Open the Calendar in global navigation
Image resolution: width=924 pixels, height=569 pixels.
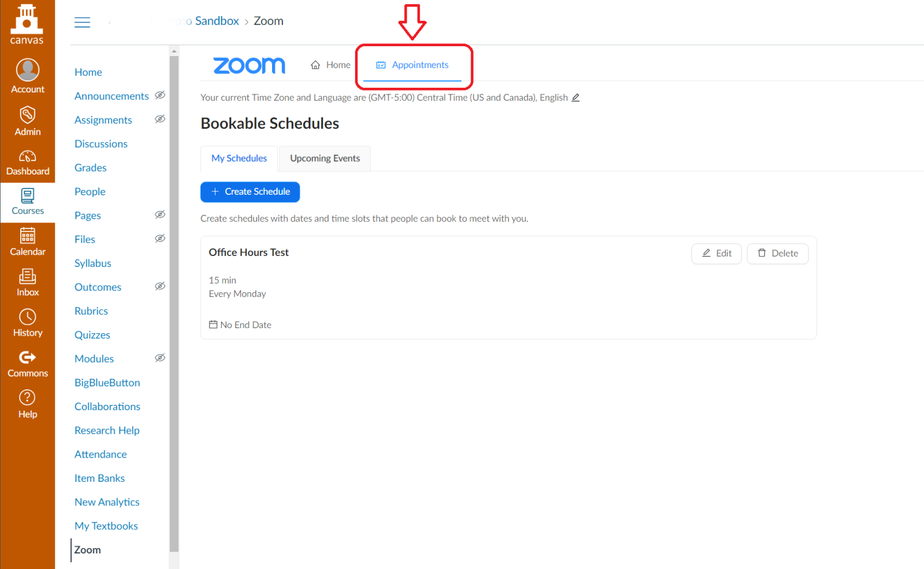[28, 236]
